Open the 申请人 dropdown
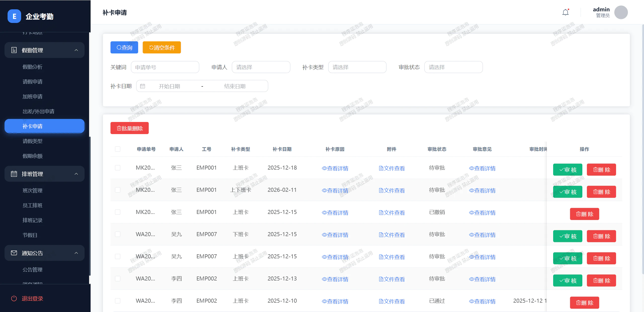 point(261,67)
